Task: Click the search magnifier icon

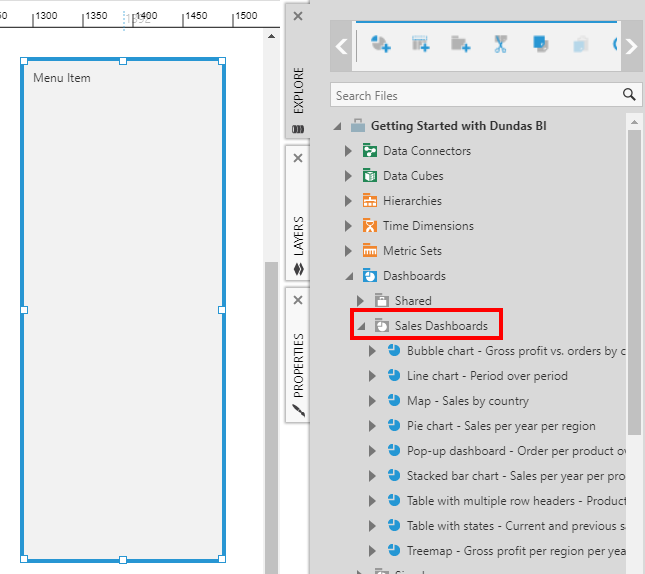Action: tap(629, 95)
